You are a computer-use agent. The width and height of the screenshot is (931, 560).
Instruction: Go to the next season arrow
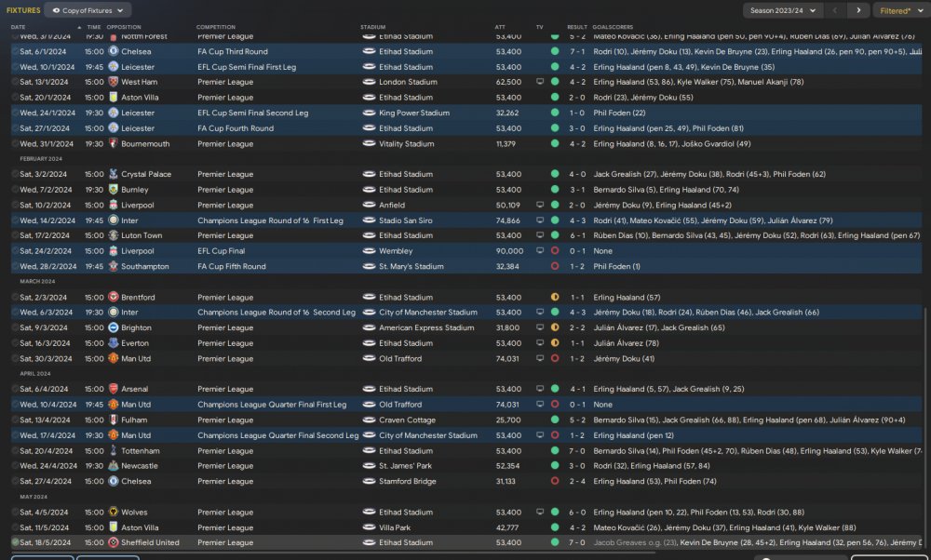[857, 10]
